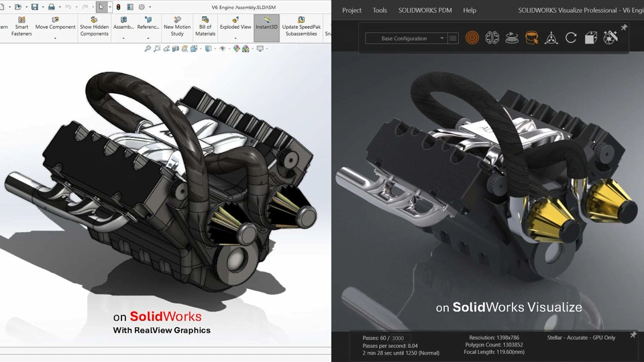Viewport: 644px width, 362px height.
Task: Open Reference Geometry tool
Action: coord(148,23)
